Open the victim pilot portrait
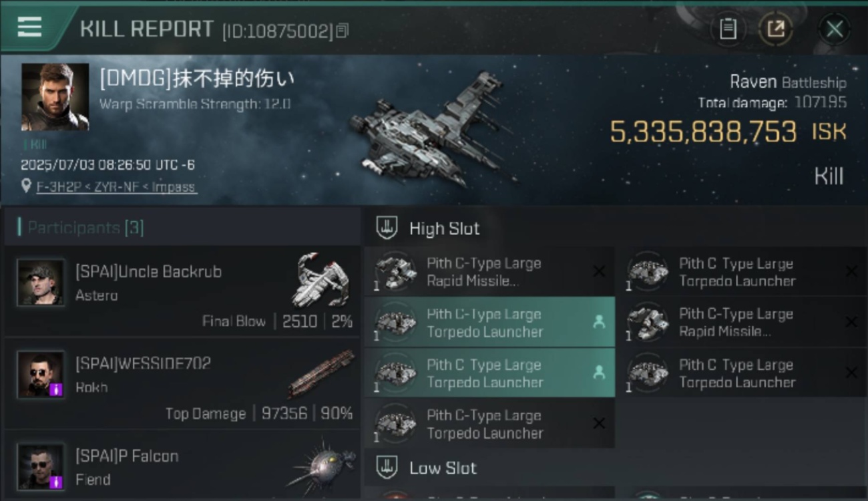Image resolution: width=868 pixels, height=501 pixels. point(55,97)
